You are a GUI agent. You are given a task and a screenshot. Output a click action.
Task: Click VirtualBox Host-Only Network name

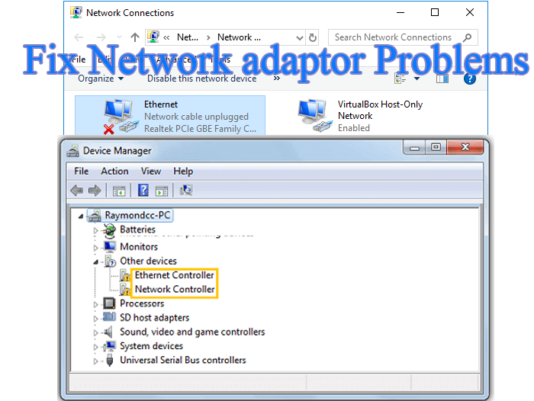(380, 110)
